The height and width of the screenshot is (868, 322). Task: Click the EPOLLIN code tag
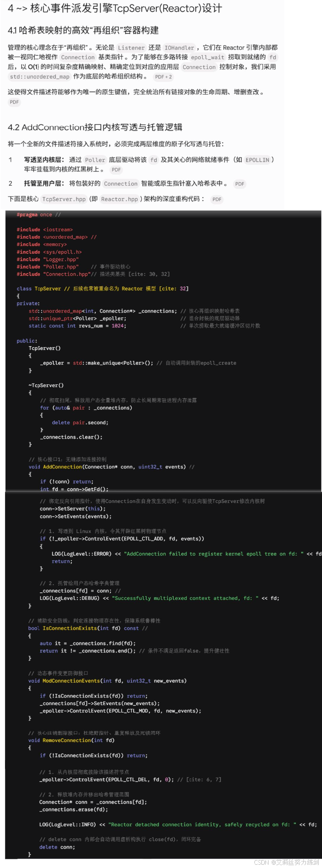[257, 160]
